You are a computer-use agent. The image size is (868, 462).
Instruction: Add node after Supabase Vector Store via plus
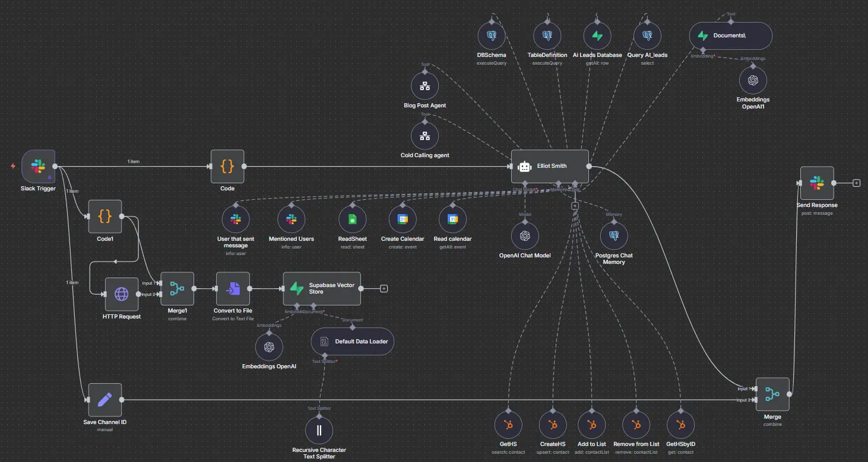point(384,289)
